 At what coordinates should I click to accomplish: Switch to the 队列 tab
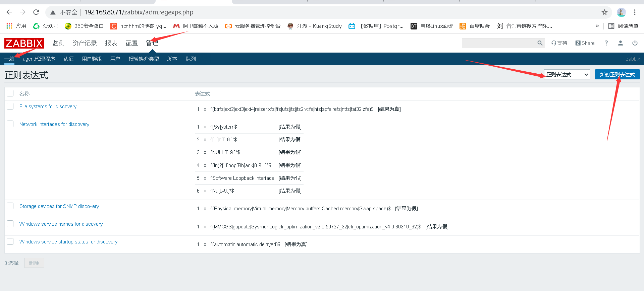coord(191,59)
